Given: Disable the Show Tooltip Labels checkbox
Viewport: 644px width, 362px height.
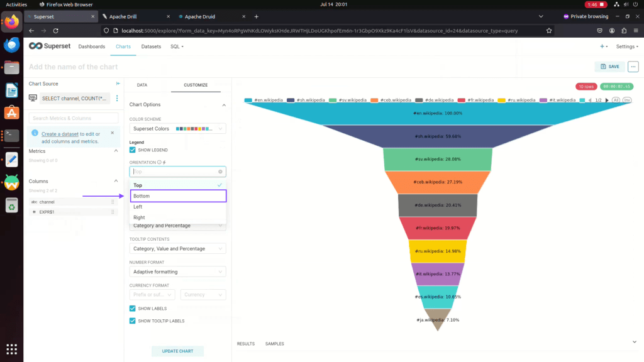Looking at the screenshot, I should click(133, 321).
